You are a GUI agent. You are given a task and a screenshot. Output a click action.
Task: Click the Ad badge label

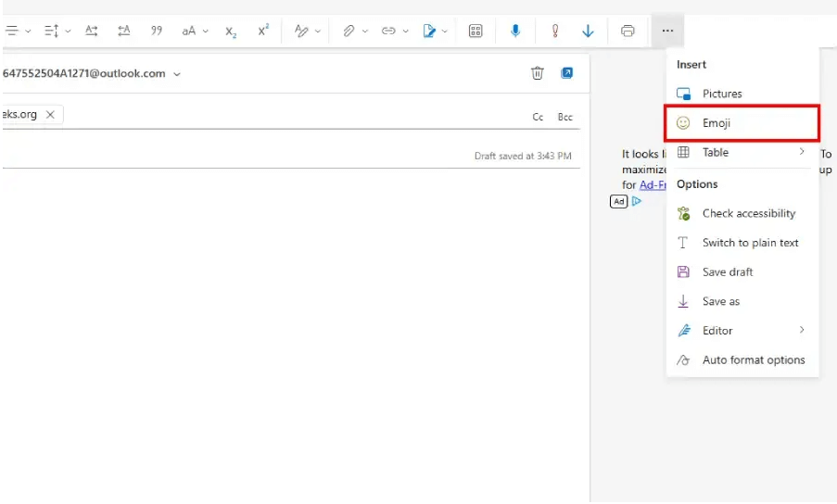click(618, 201)
